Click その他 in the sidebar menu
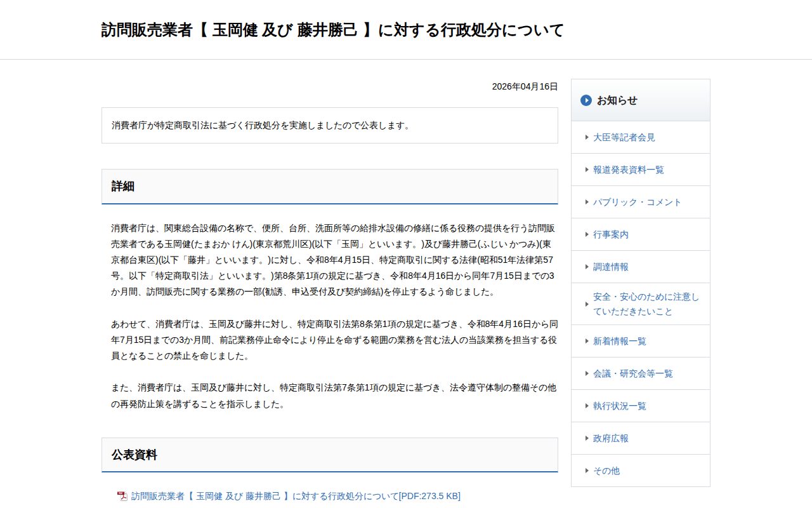 [x=606, y=471]
